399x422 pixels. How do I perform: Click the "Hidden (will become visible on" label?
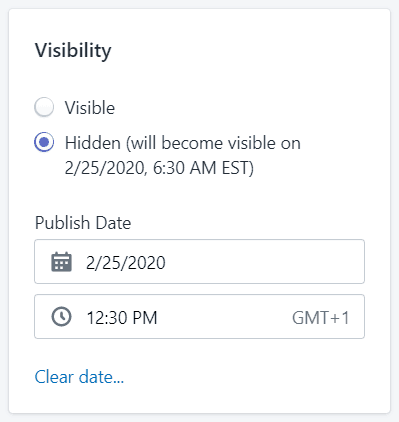[183, 143]
